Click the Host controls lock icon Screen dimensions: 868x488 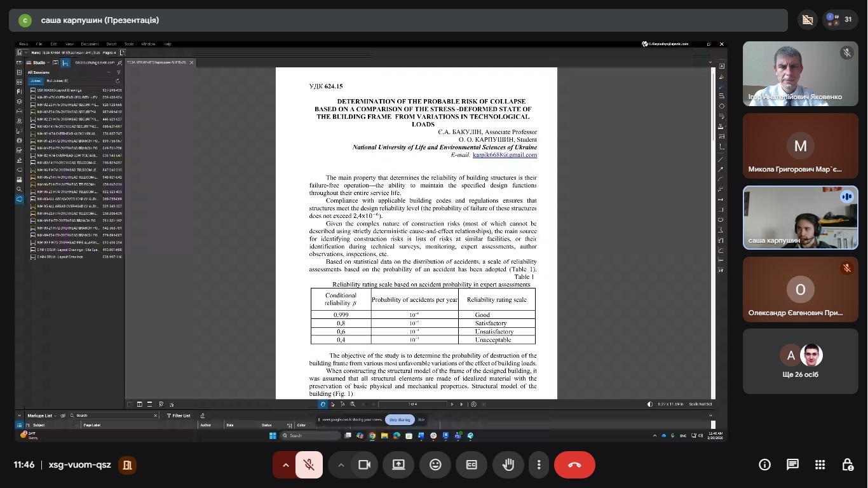[847, 464]
